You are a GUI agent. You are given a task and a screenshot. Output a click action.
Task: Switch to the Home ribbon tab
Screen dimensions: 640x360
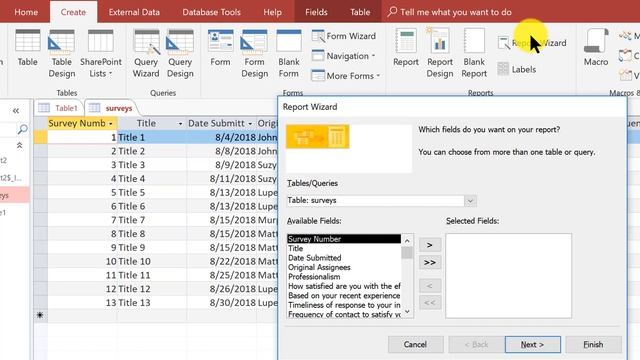pos(26,12)
